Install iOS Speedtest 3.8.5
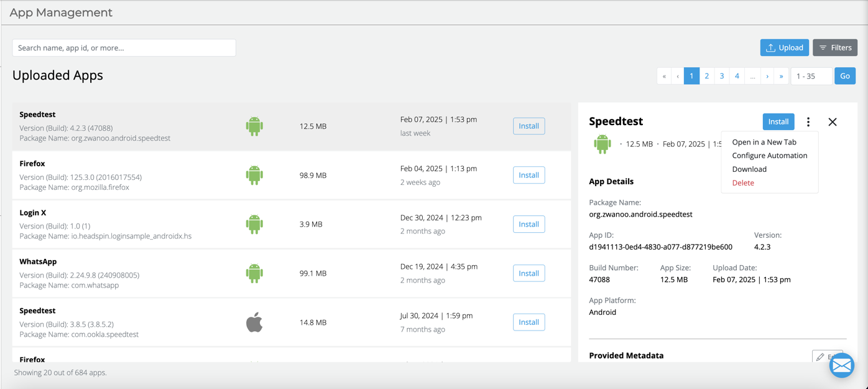Image resolution: width=868 pixels, height=389 pixels. (x=529, y=322)
